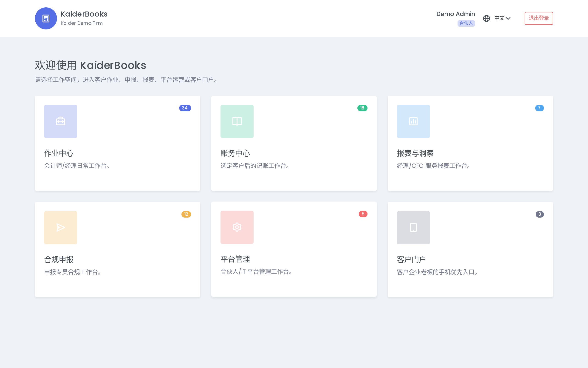Click the 申报专员合规工作台 description

tap(73, 272)
